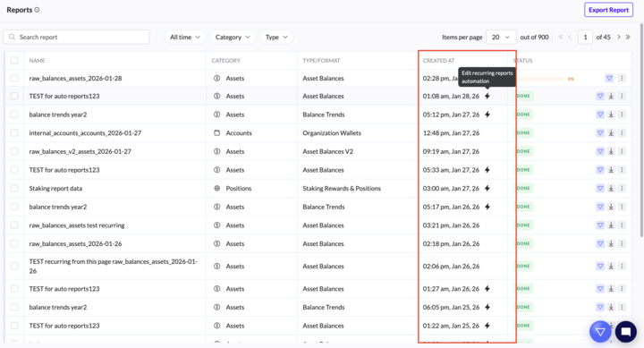The height and width of the screenshot is (348, 644).
Task: Click the magnifier icon in search box
Action: pyautogui.click(x=12, y=37)
